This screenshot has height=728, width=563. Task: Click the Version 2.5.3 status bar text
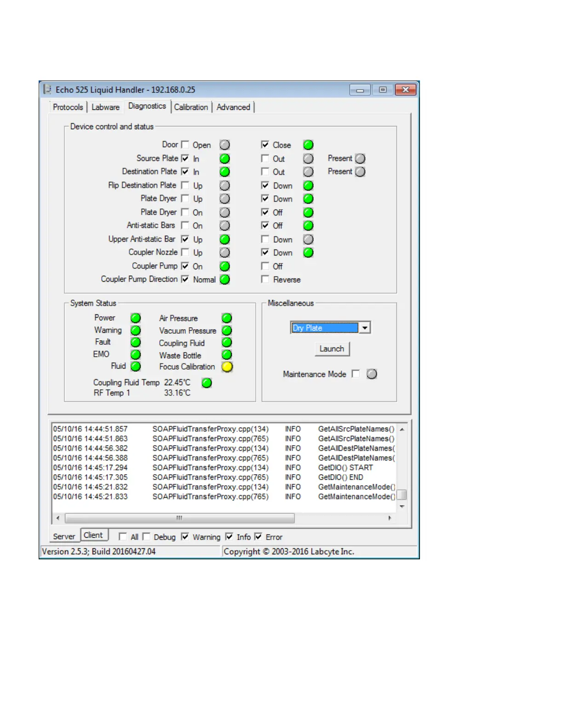pos(99,551)
